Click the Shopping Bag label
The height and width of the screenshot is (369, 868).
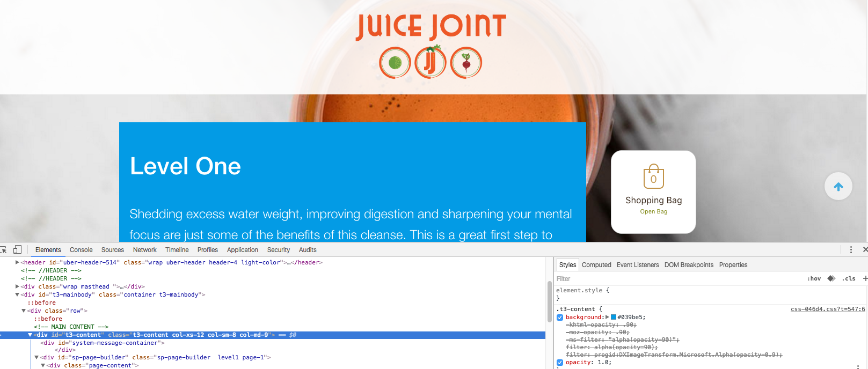point(654,200)
